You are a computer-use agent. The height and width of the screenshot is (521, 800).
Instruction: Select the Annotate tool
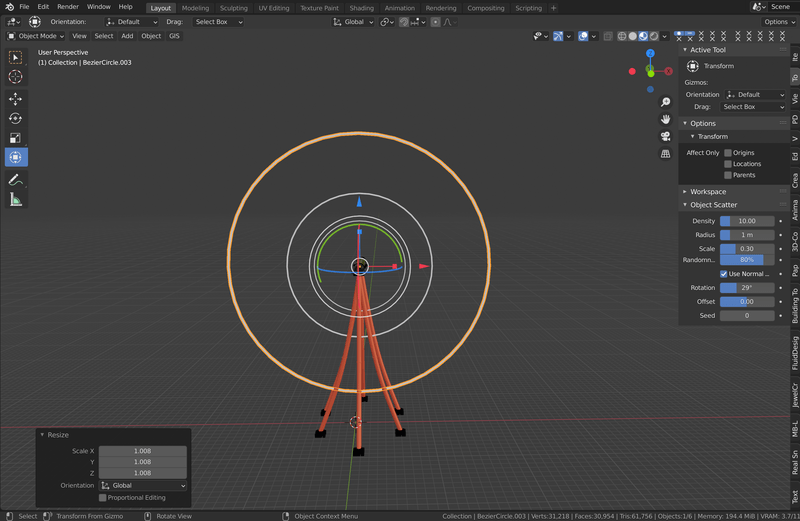point(16,180)
